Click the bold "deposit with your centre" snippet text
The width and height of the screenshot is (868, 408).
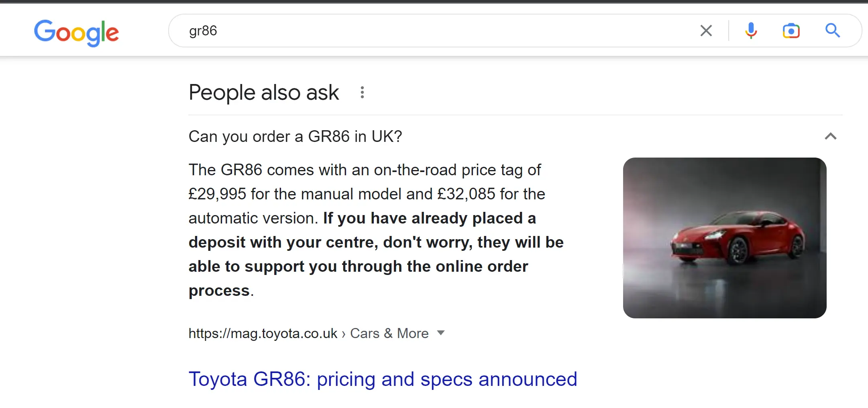click(283, 242)
